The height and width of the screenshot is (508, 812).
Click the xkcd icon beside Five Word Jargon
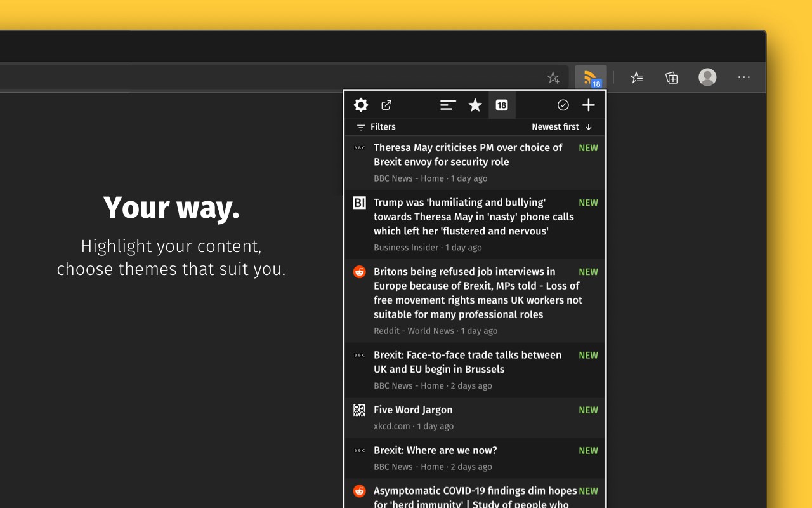click(x=360, y=410)
